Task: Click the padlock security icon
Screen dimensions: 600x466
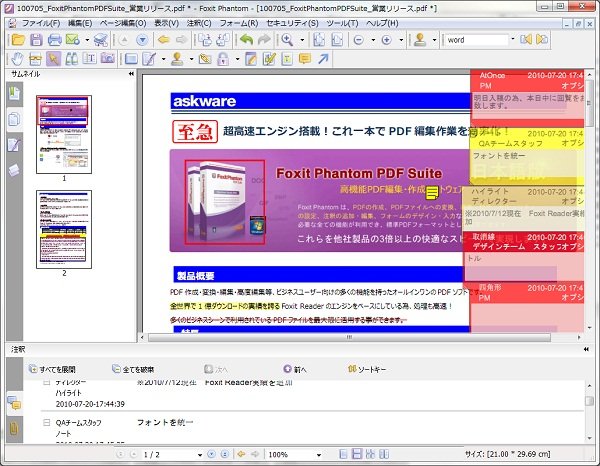Action: 223,59
